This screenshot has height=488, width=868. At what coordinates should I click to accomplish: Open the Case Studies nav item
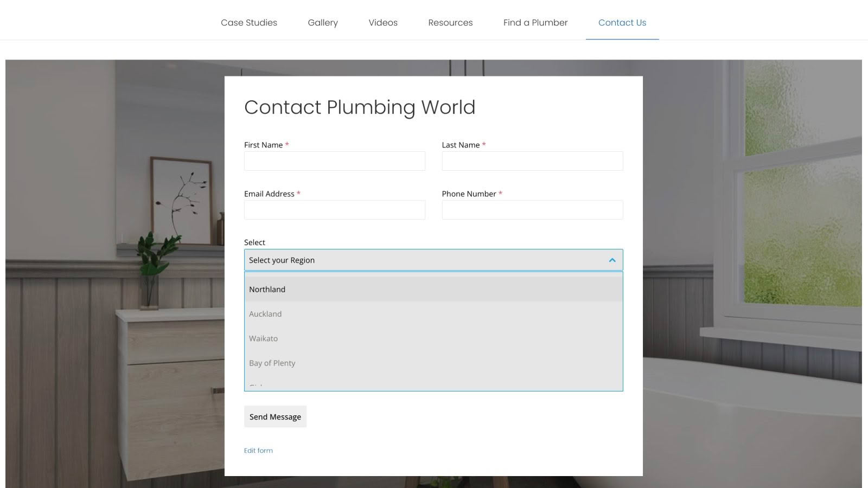coord(249,22)
